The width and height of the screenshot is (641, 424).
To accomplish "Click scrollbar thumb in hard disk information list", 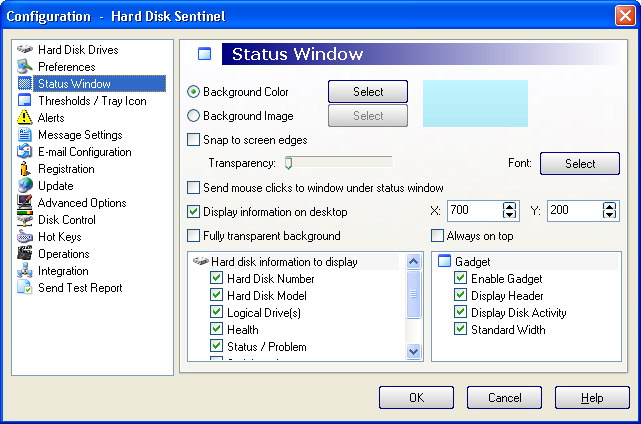I will 414,294.
